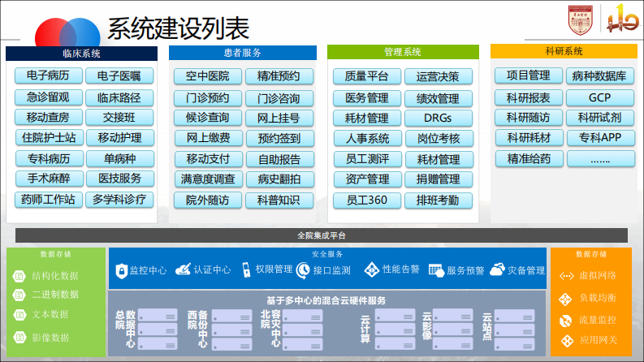Click the 结构化数据 hexagon icon

19,276
